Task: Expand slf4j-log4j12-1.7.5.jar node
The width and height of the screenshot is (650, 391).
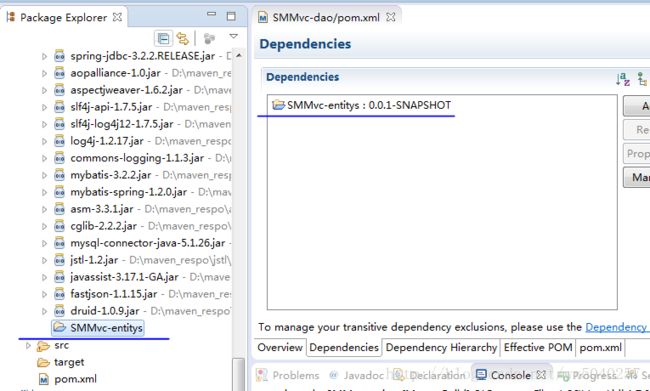Action: (44, 124)
